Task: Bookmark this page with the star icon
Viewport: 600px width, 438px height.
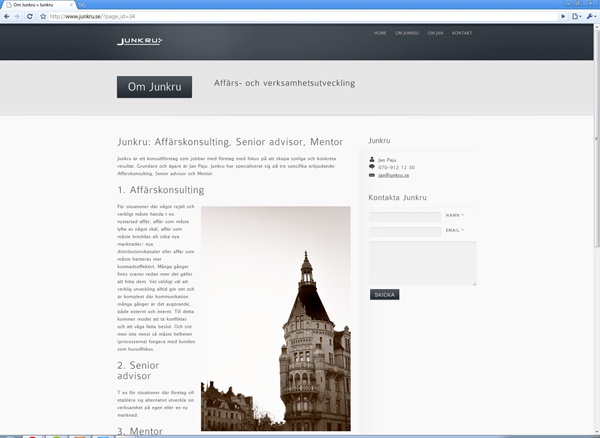Action: pyautogui.click(x=43, y=16)
